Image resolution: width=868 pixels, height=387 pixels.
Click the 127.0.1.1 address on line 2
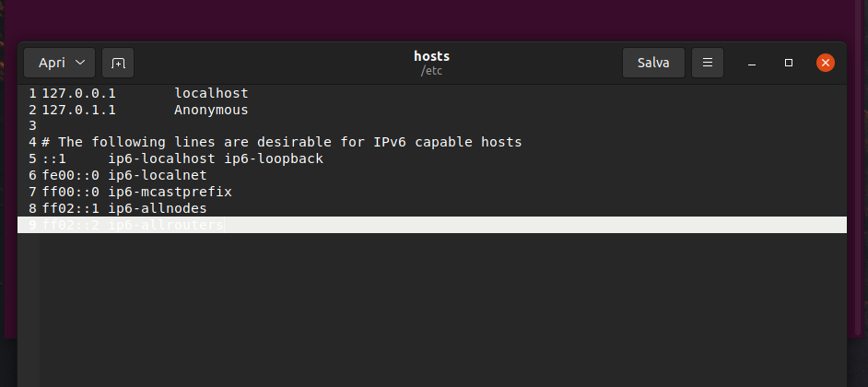[78, 110]
